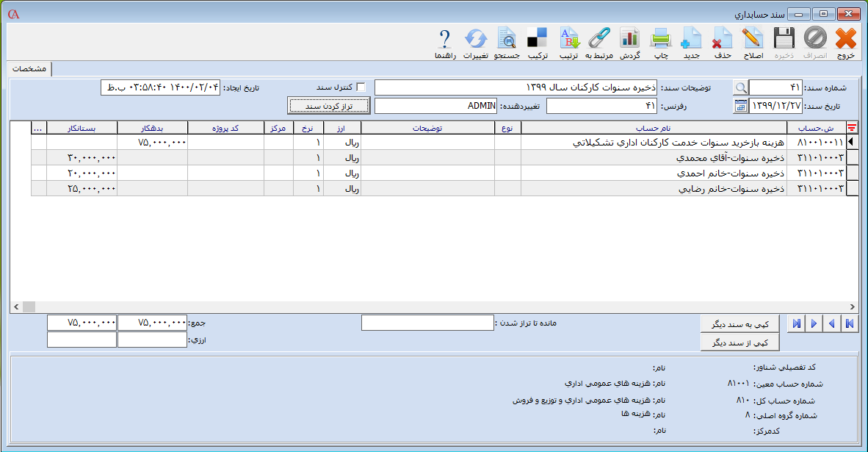Toggle the کنترل سند checkbox
The image size is (868, 452).
[x=361, y=87]
